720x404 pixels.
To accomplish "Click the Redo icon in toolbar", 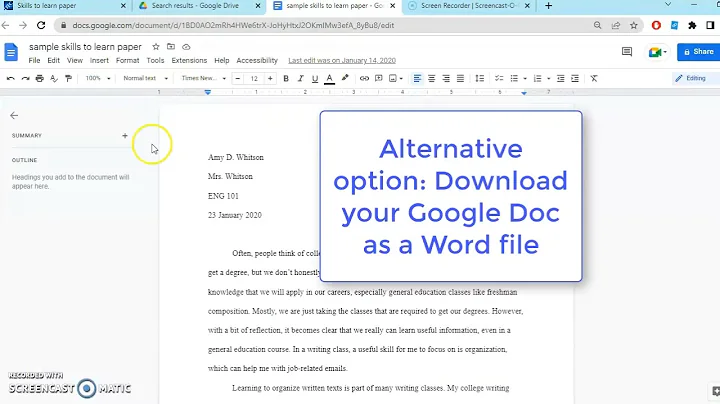I will [25, 79].
